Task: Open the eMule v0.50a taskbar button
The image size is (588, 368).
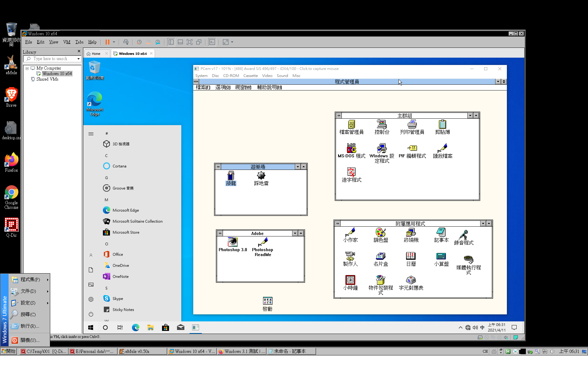Action: click(x=142, y=351)
